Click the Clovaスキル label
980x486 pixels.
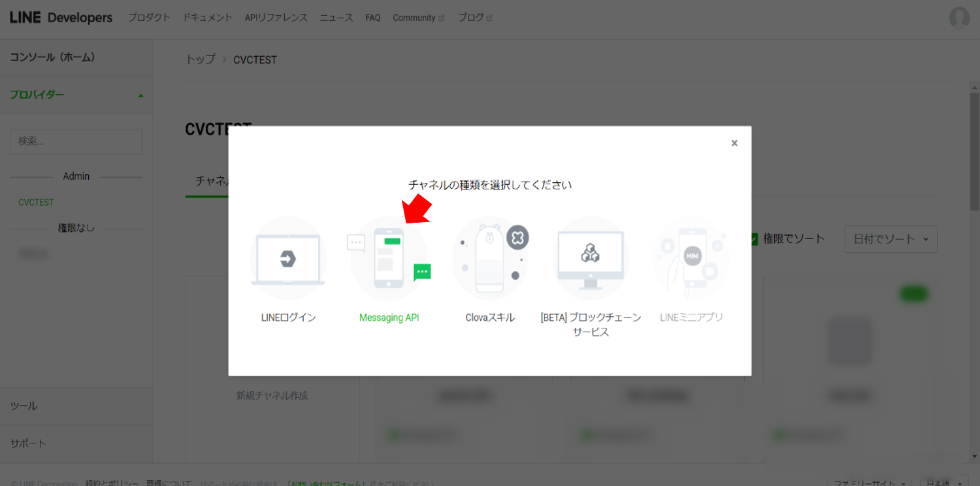click(490, 318)
